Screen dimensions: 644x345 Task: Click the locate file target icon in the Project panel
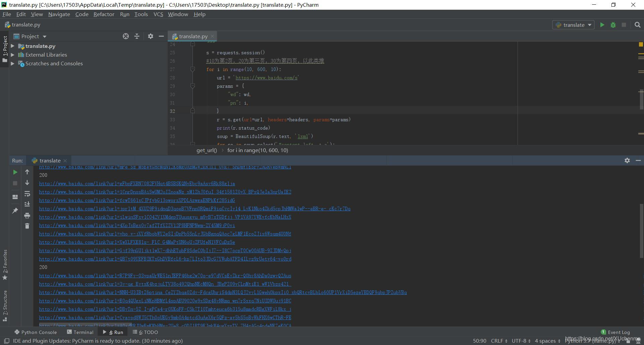(x=126, y=36)
